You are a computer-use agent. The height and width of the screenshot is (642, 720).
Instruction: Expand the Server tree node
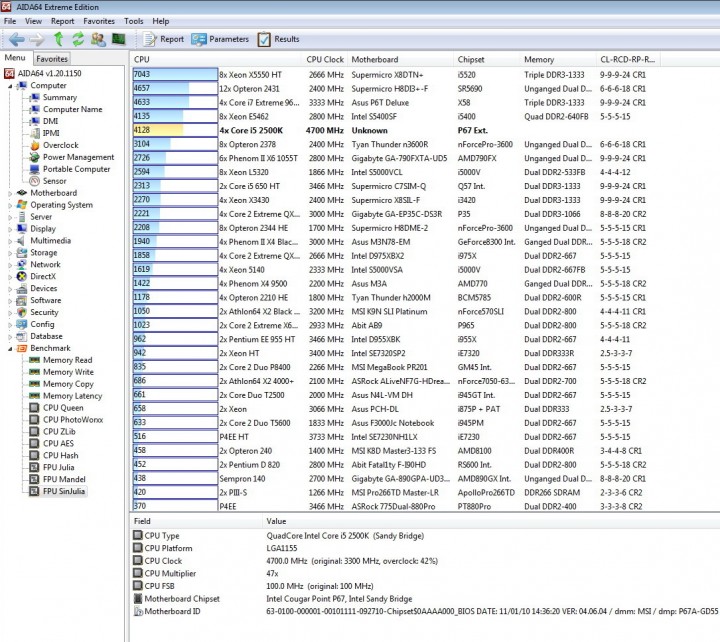pos(10,217)
